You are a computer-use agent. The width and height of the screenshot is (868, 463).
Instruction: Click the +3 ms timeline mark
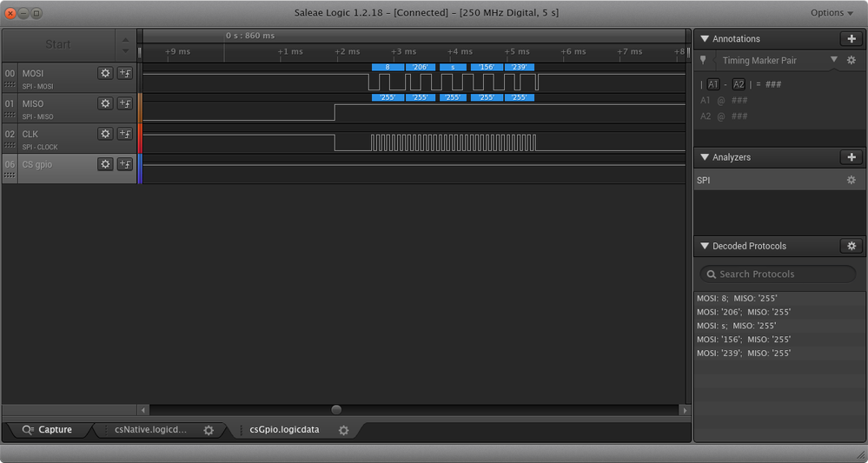(403, 51)
